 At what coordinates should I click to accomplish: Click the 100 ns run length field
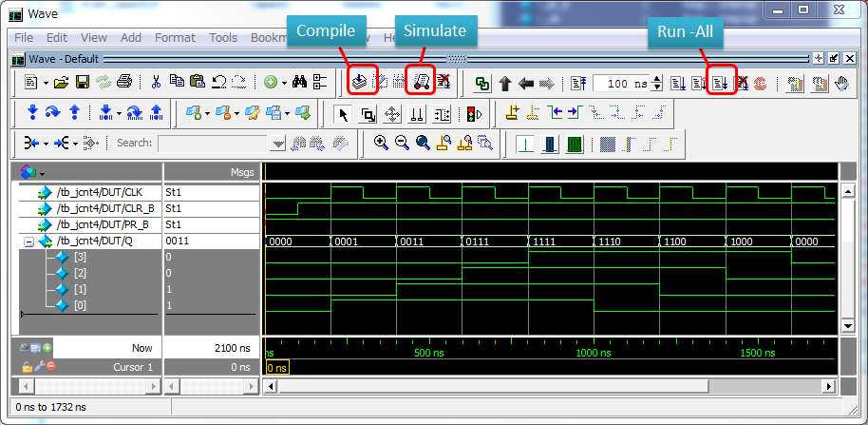pyautogui.click(x=622, y=84)
